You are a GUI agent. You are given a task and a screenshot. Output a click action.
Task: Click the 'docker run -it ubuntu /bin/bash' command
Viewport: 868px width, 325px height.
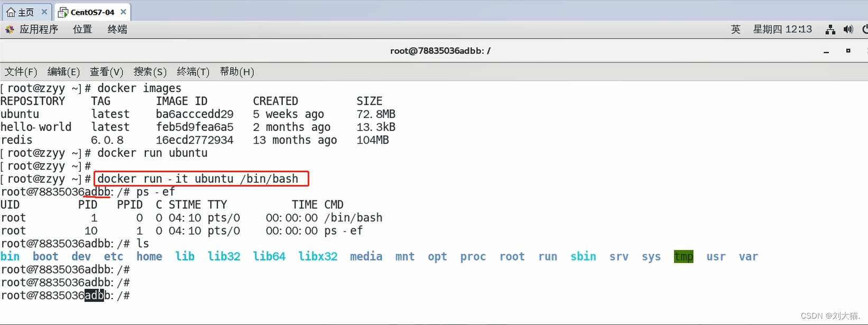click(198, 179)
